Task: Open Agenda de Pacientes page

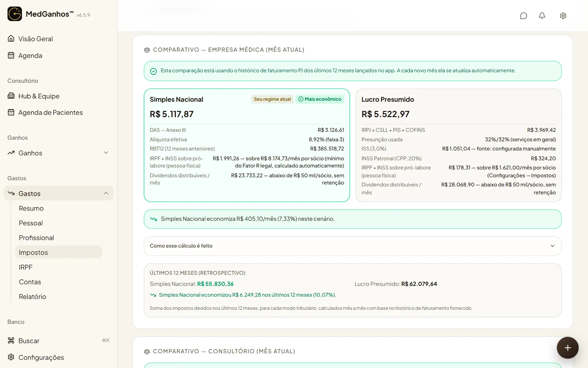Action: point(50,113)
